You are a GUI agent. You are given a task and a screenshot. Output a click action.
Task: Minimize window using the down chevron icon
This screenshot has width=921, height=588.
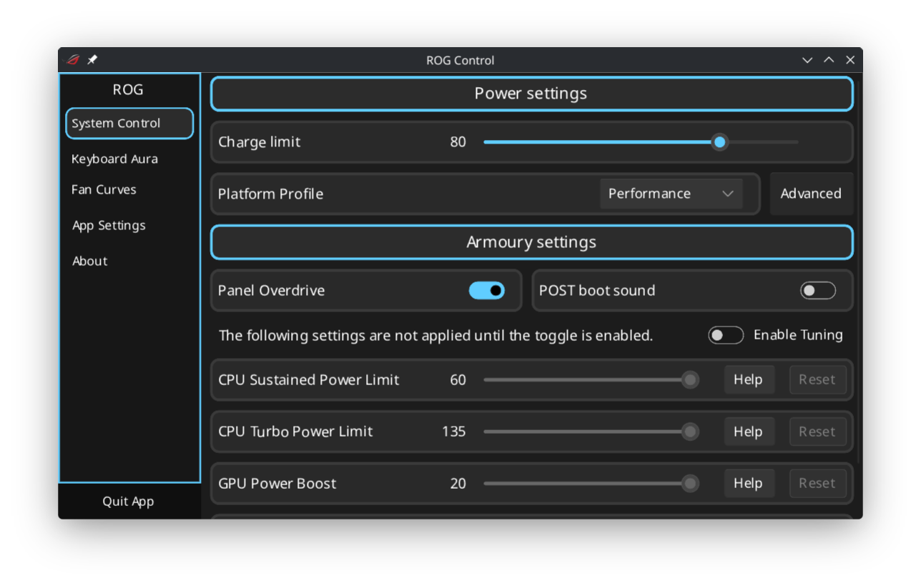807,60
